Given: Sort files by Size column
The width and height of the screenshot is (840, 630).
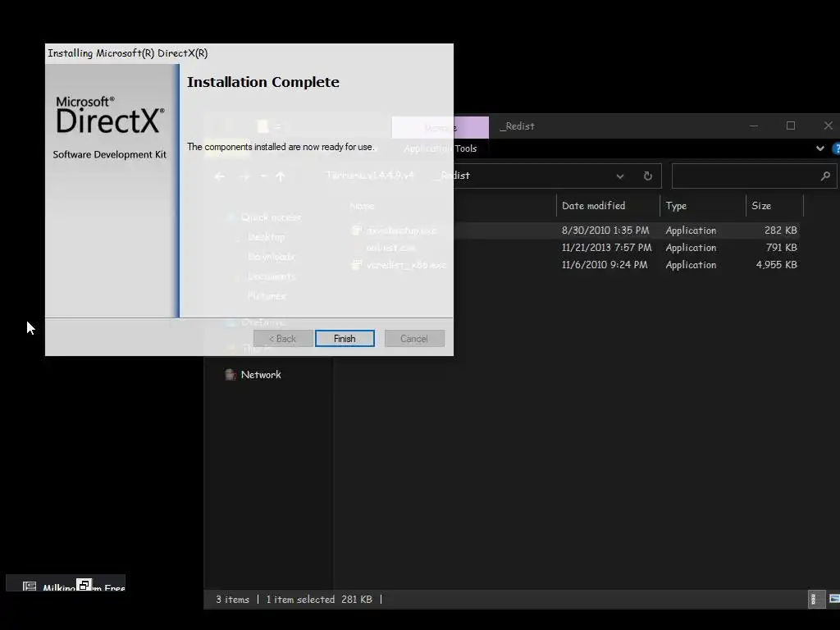Looking at the screenshot, I should (x=761, y=206).
